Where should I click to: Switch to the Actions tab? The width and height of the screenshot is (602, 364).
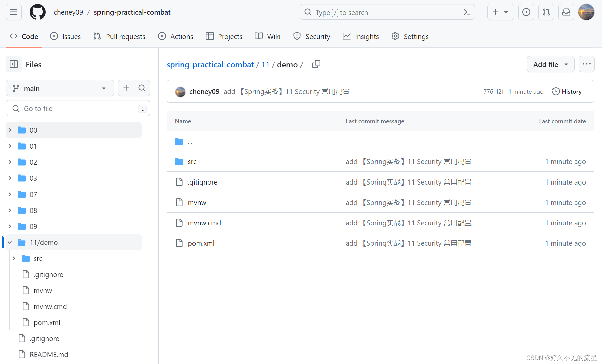coord(176,36)
